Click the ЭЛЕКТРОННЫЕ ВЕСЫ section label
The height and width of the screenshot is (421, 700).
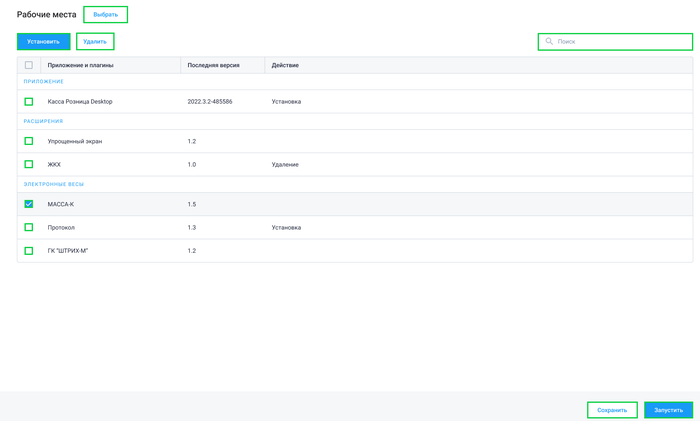(54, 184)
